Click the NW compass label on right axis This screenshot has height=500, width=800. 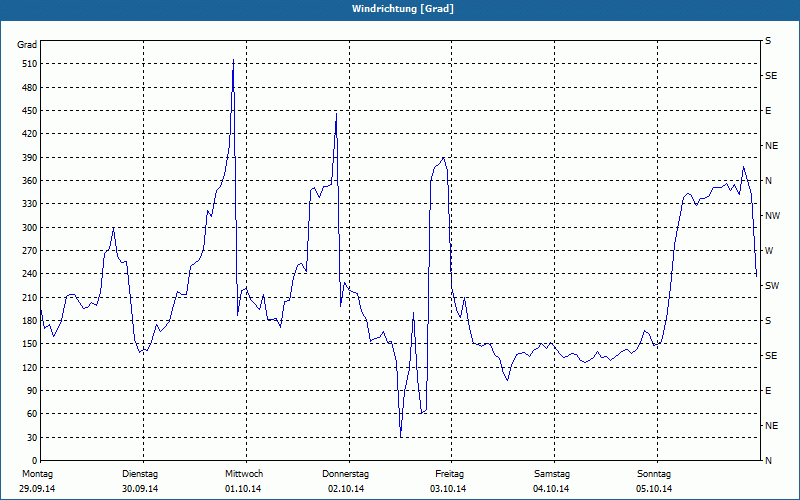(x=773, y=216)
